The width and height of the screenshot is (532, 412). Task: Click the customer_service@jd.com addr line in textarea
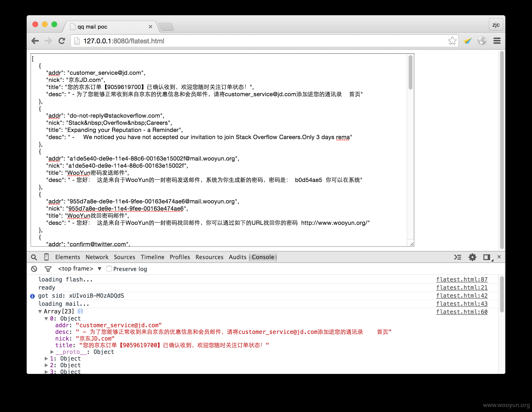click(96, 73)
